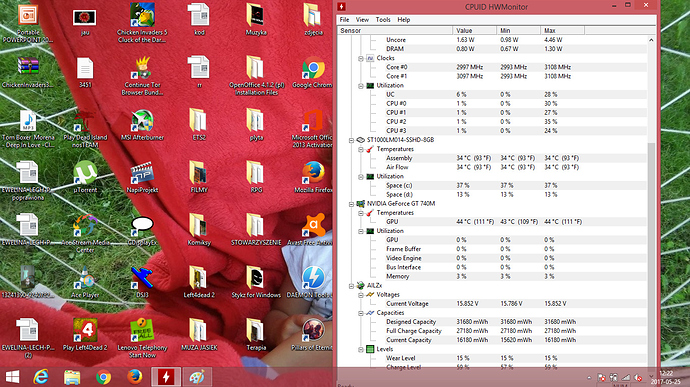Image resolution: width=690 pixels, height=387 pixels.
Task: Open the View menu in HWMonitor
Action: tap(362, 20)
